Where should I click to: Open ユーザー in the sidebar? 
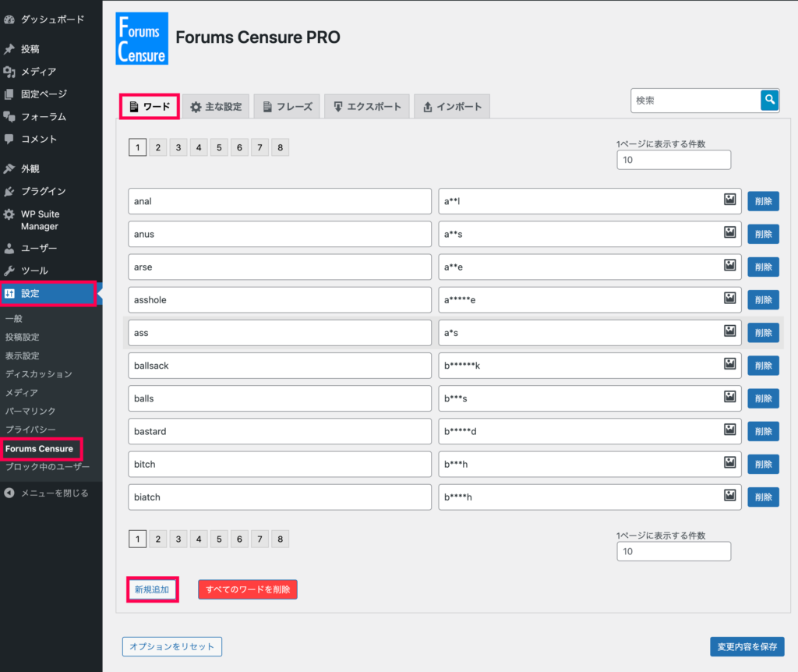[x=51, y=248]
